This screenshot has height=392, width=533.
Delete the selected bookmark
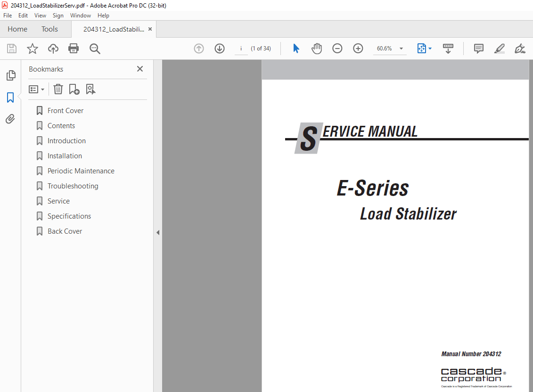coord(57,89)
